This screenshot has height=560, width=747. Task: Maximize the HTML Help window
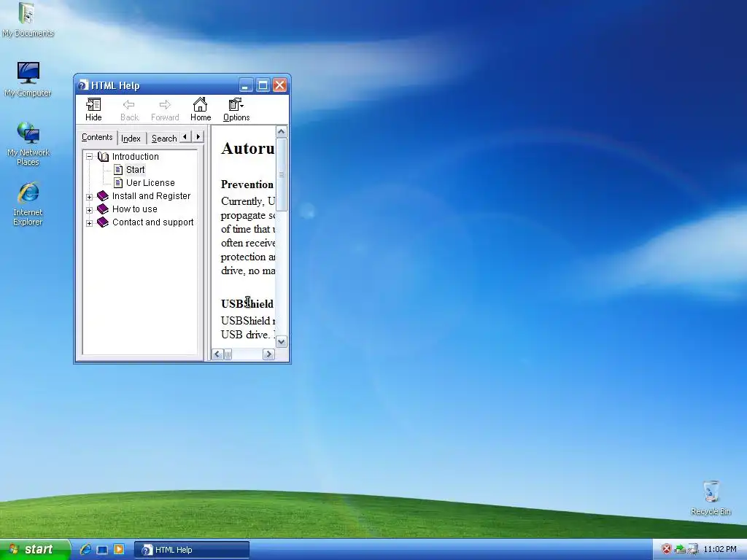pyautogui.click(x=263, y=85)
